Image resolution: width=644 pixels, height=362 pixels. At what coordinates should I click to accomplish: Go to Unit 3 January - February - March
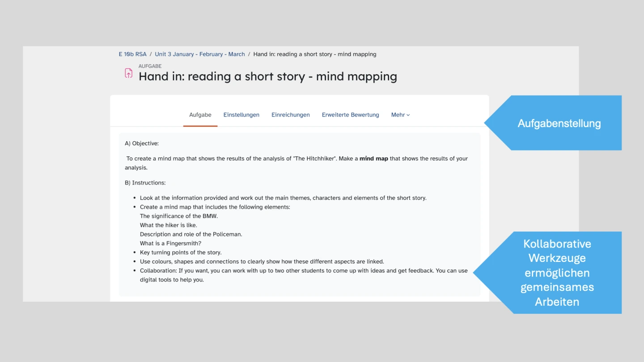(199, 54)
